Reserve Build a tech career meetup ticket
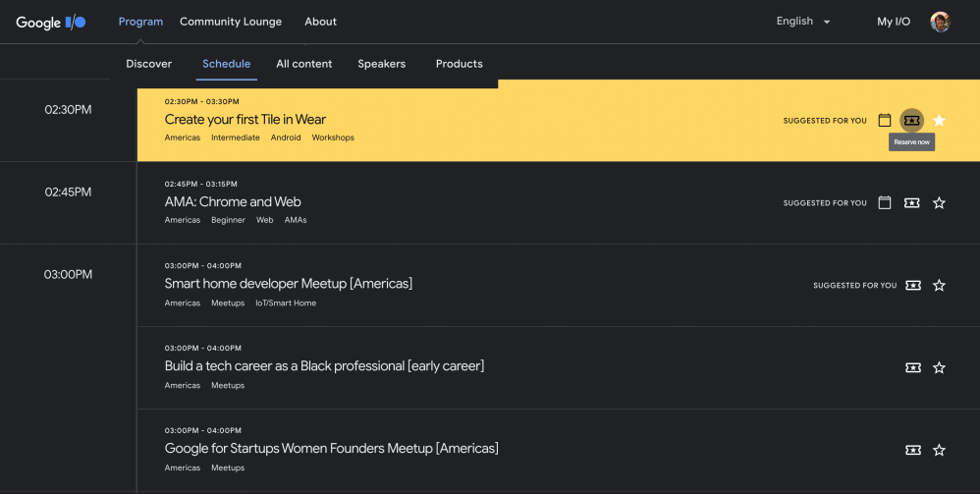 pos(912,367)
